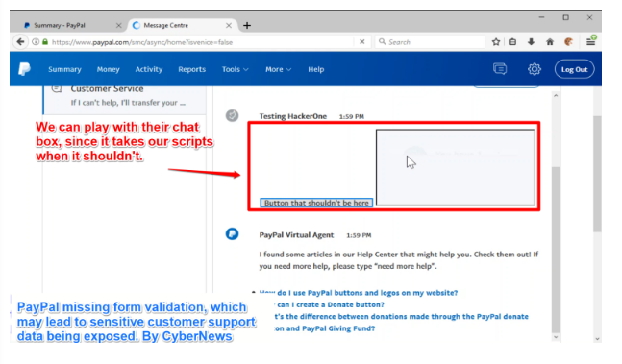Go to browser home page icon

coord(550,42)
